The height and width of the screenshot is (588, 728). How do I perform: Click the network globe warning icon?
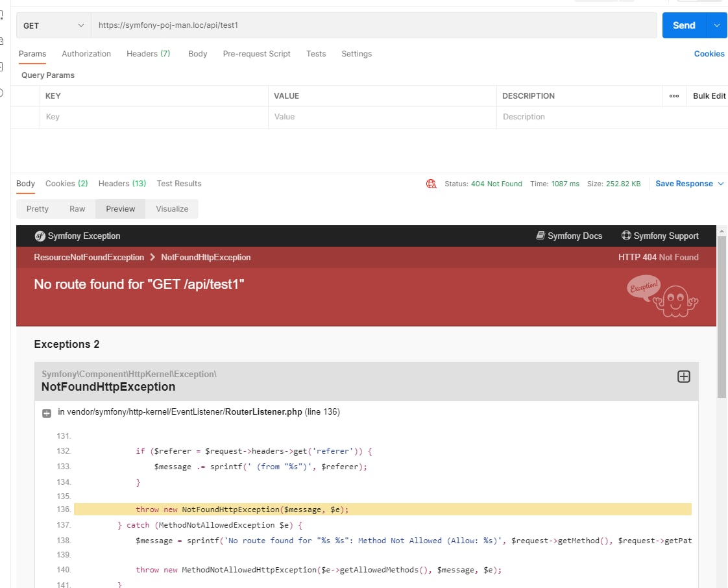pyautogui.click(x=431, y=184)
